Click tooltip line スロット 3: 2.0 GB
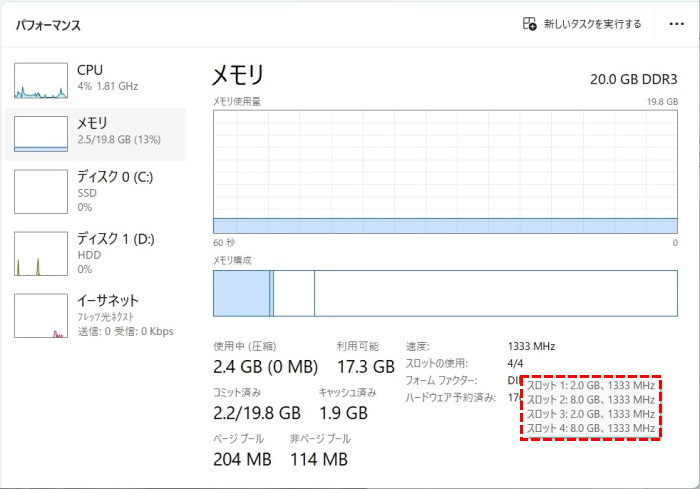Screen dimensions: 700x489 coord(590,414)
